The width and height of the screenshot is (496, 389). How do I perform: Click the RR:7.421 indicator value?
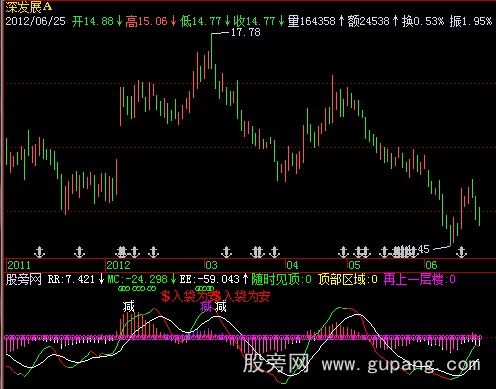tap(71, 279)
